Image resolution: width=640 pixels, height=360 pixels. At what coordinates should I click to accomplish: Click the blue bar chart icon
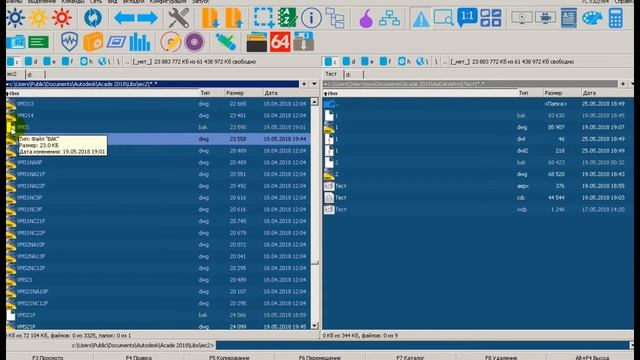point(140,42)
